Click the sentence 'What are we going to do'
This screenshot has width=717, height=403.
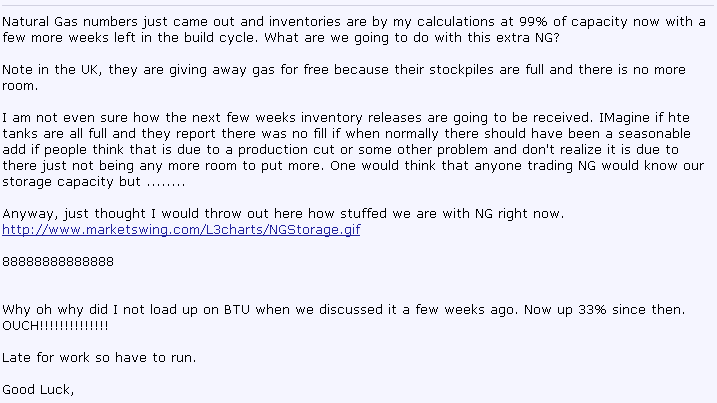412,38
